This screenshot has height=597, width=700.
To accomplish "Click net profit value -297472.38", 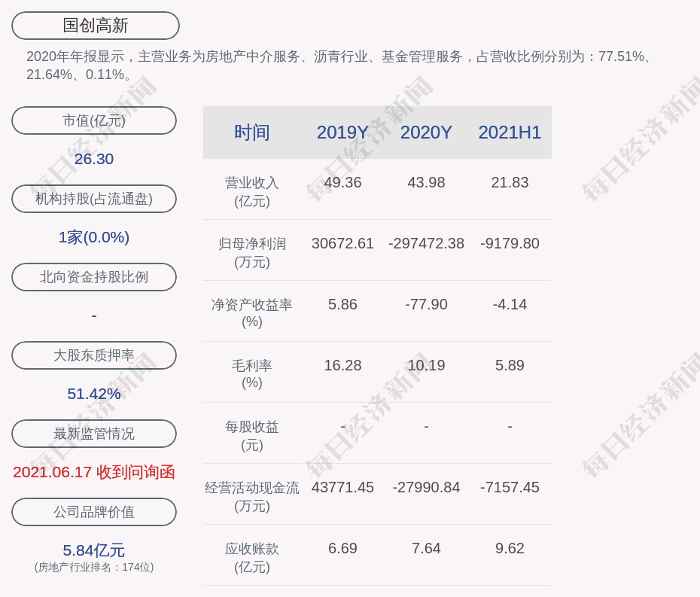I will coord(426,243).
